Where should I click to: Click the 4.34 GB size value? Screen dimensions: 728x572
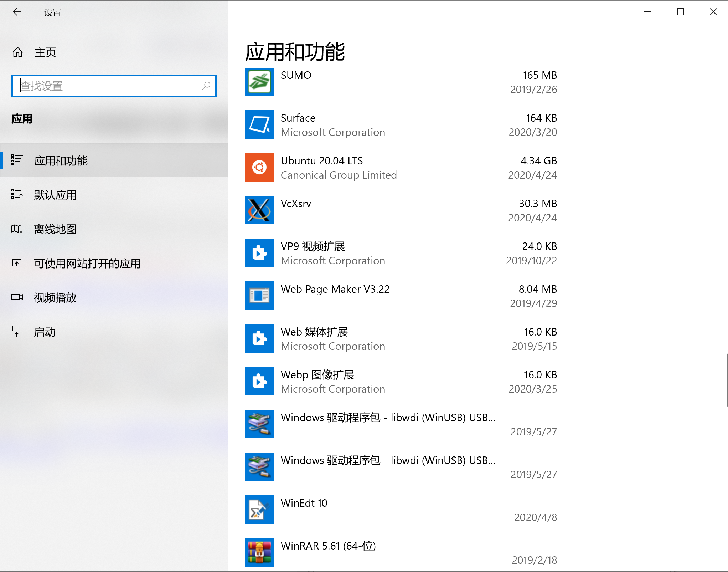pos(539,161)
